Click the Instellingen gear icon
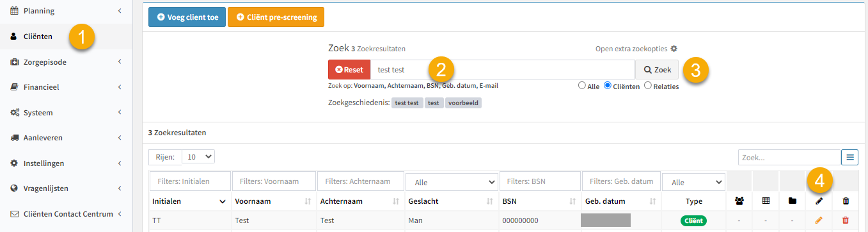The image size is (868, 232). point(14,163)
